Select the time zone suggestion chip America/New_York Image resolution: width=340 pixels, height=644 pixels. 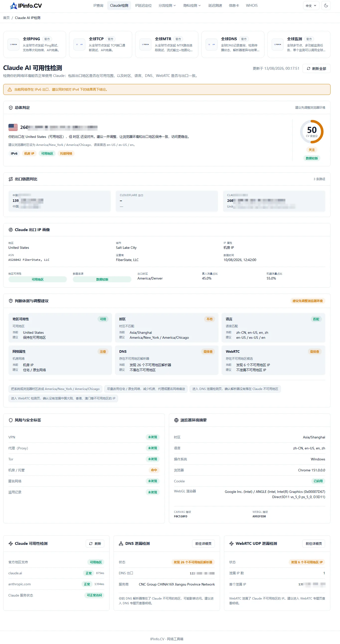(x=55, y=389)
